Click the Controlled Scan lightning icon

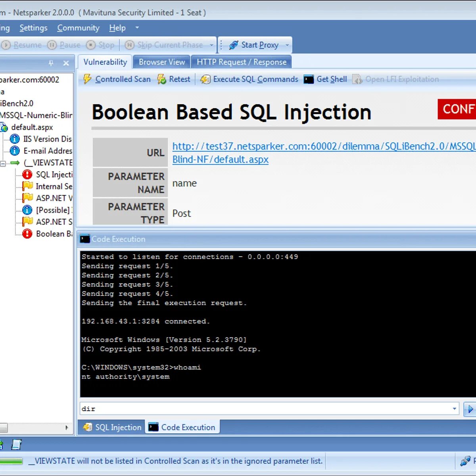point(87,79)
